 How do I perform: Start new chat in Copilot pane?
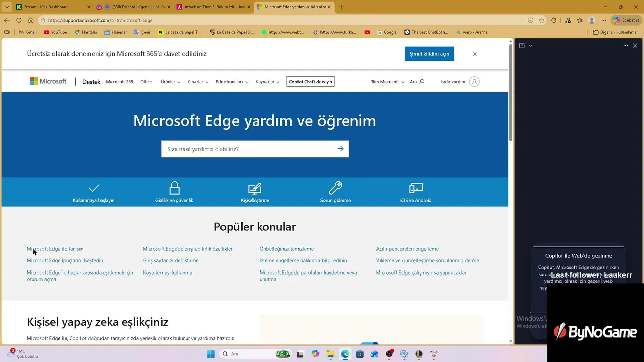(522, 45)
